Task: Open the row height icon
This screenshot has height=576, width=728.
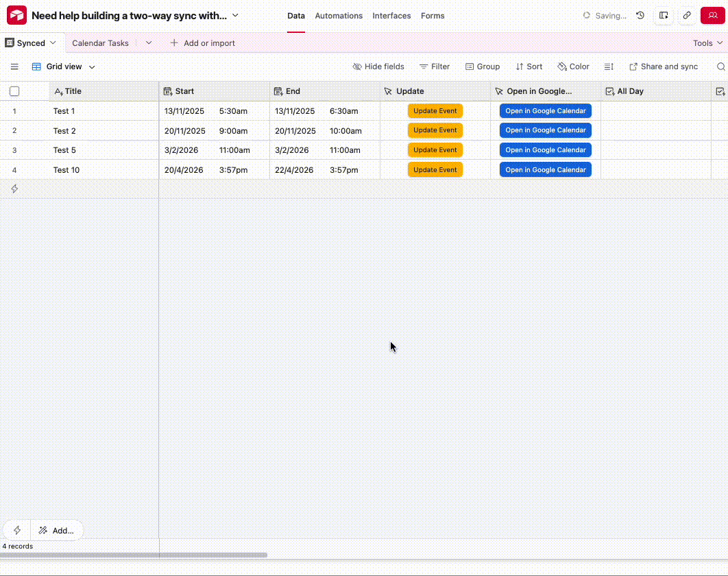Action: pos(609,67)
